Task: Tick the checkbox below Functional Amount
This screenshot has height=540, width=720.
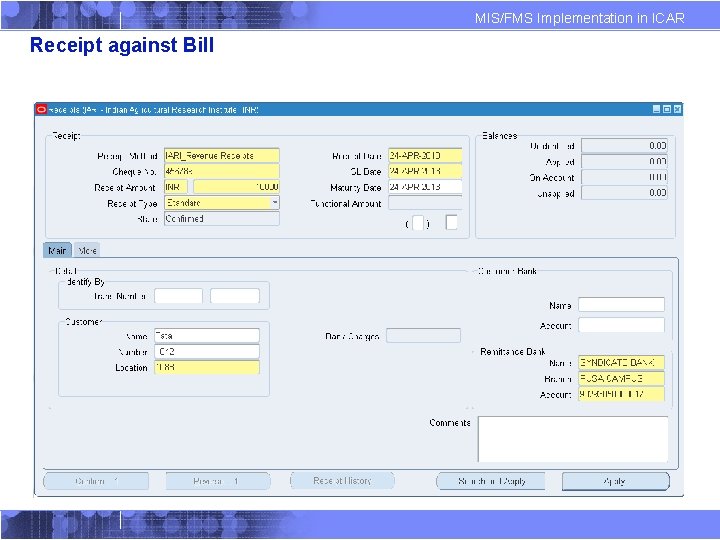Action: (451, 222)
